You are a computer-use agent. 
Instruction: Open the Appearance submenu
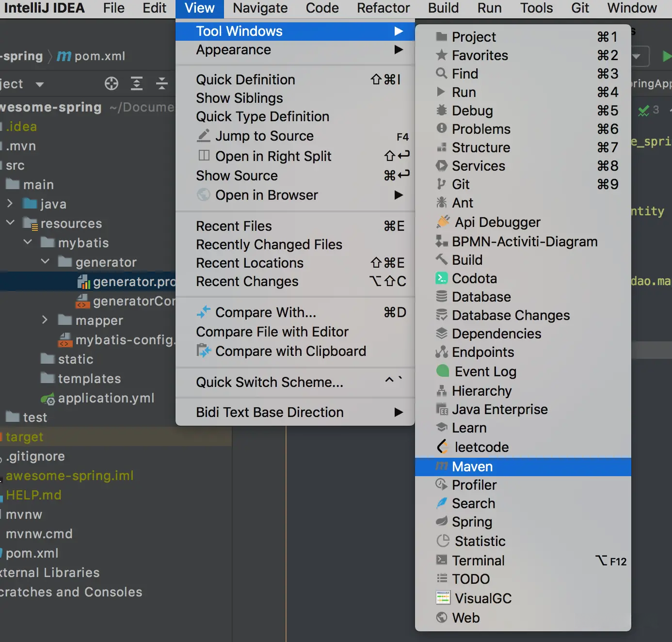point(234,50)
